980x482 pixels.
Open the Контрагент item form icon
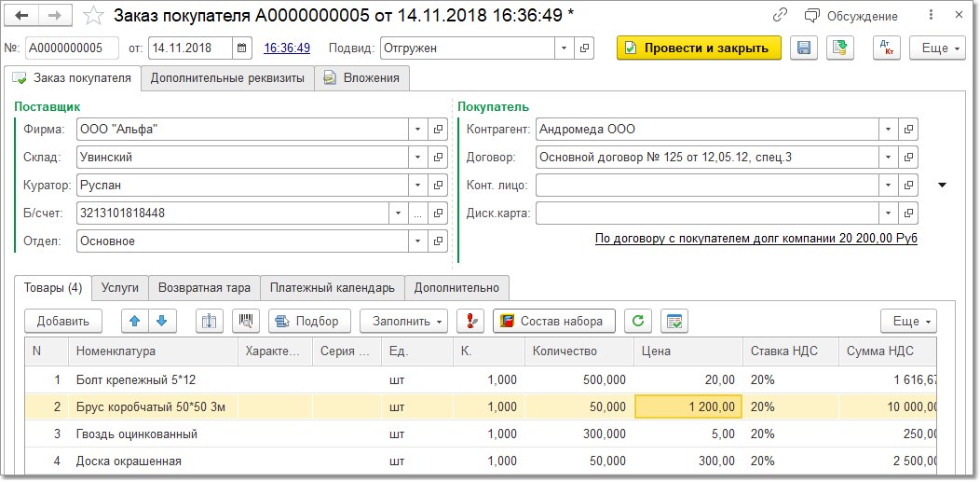click(909, 130)
